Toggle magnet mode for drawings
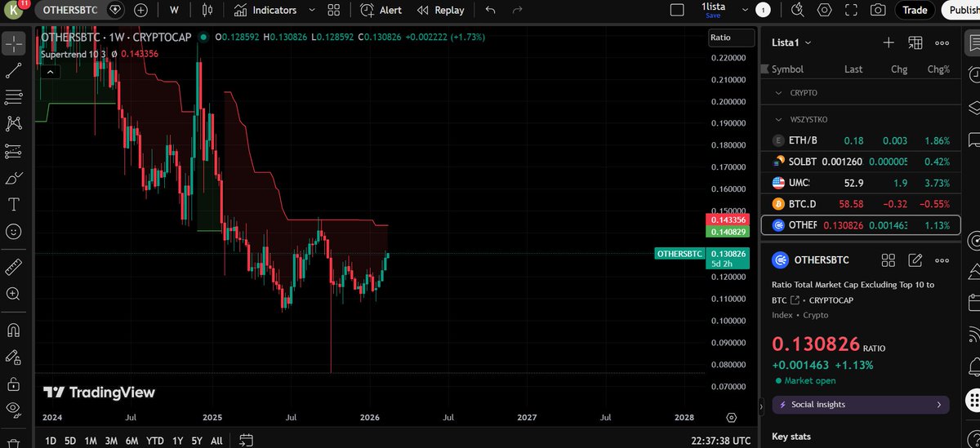 (x=14, y=330)
